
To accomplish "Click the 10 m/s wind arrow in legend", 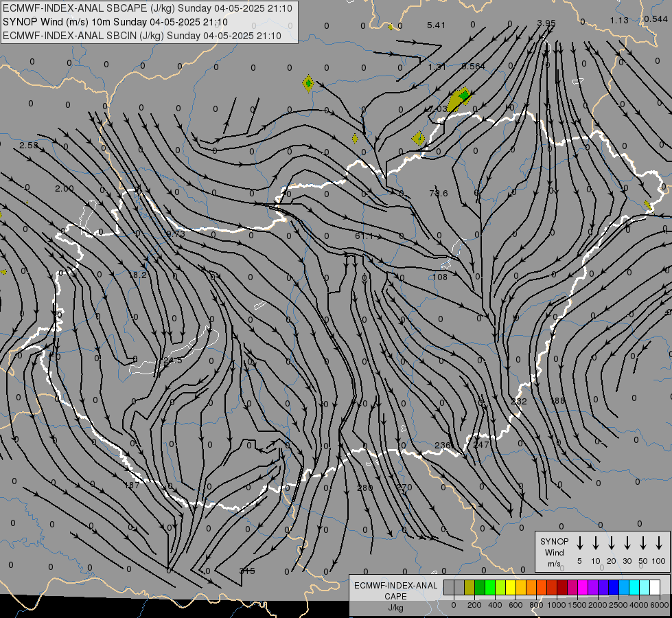I will pyautogui.click(x=596, y=543).
